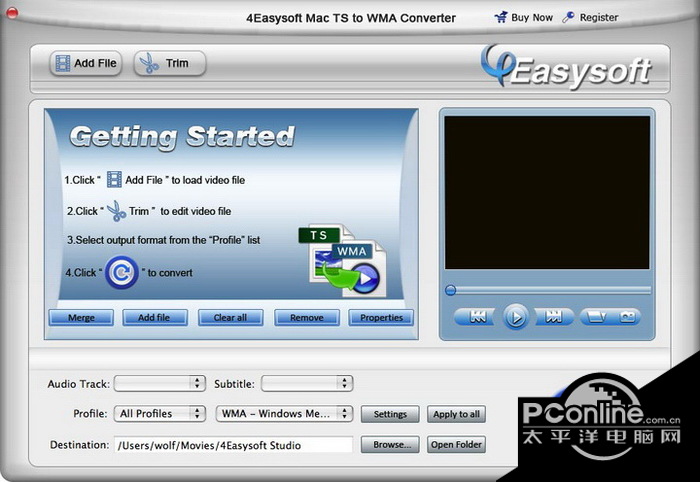
Task: Click the Browse... button
Action: tap(390, 445)
